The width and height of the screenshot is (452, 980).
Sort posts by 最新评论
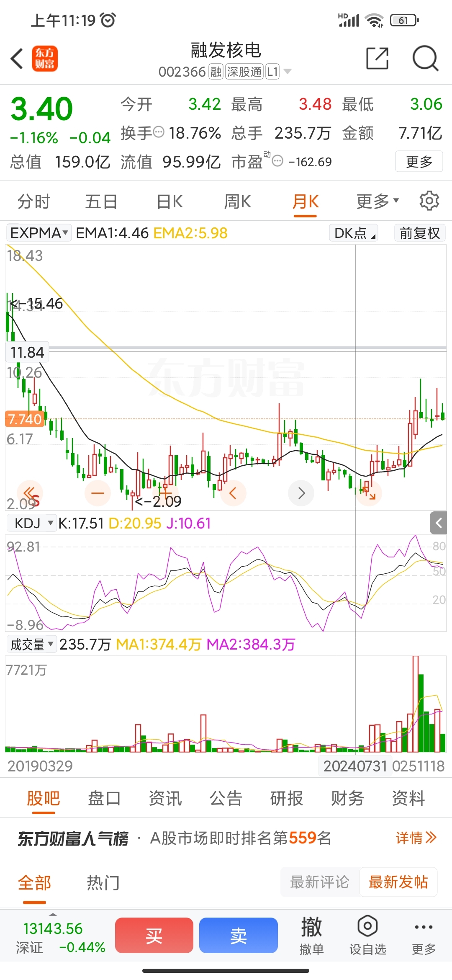coord(320,882)
